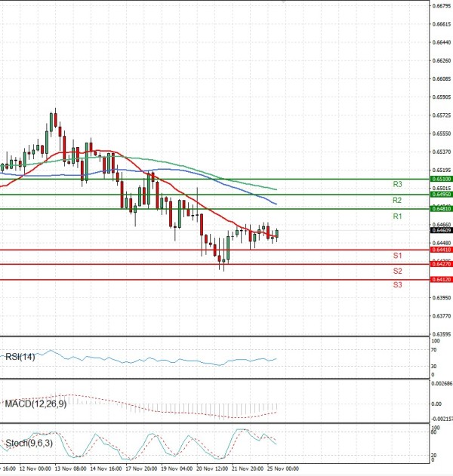The height and width of the screenshot is (476, 453).
Task: Select the 13 Nov 08:00 time label
Action: 69,468
